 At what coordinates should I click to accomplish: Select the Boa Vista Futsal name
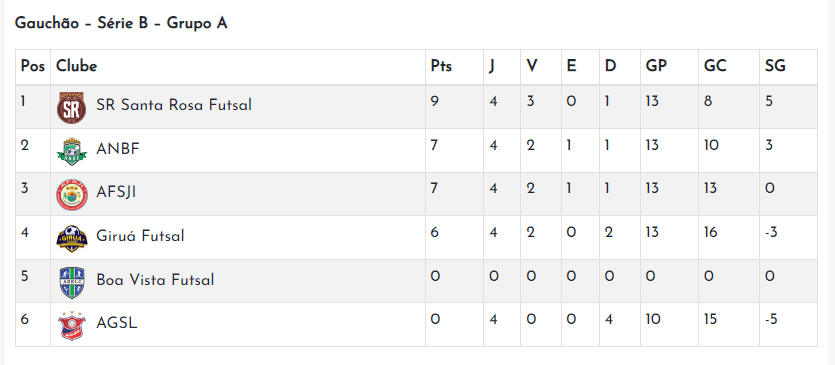point(155,279)
